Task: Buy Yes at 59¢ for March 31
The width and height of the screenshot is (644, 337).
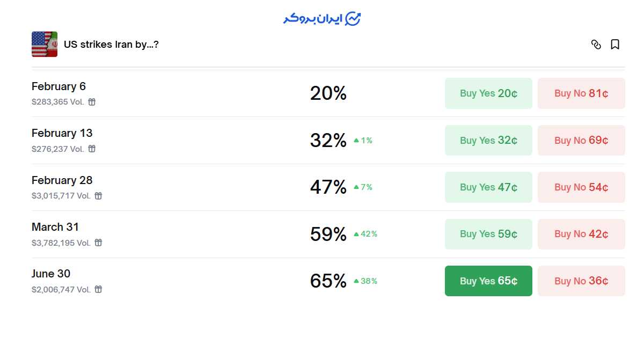Action: (488, 234)
